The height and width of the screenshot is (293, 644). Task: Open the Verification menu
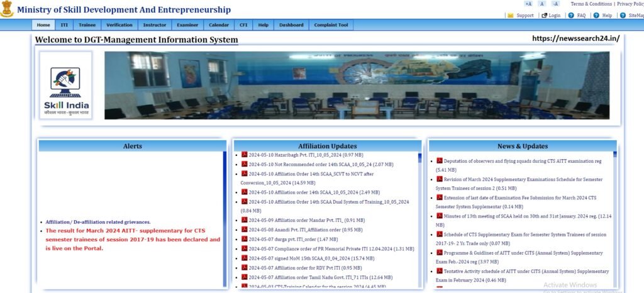point(119,25)
